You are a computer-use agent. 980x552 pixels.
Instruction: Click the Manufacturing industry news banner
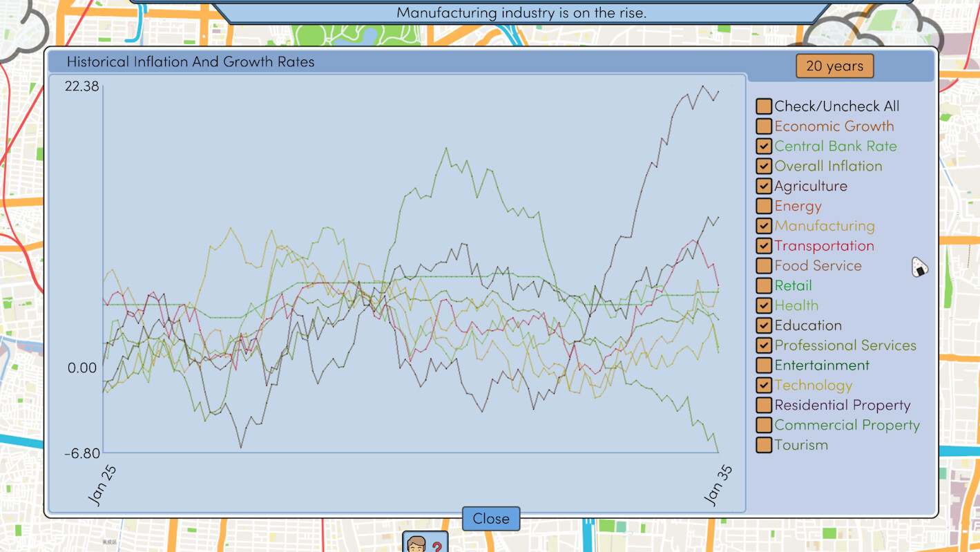521,12
